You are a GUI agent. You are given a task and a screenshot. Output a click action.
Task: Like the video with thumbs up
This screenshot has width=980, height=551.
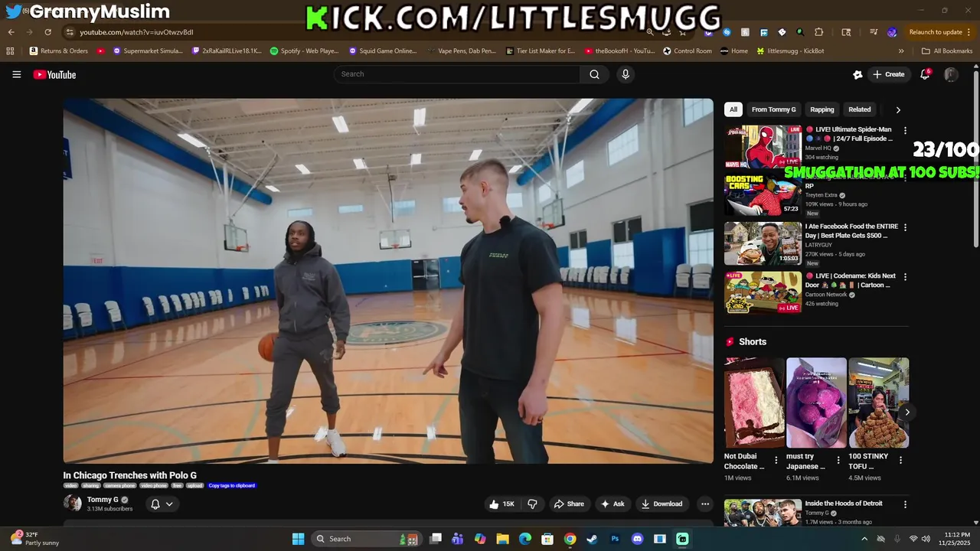click(x=501, y=504)
